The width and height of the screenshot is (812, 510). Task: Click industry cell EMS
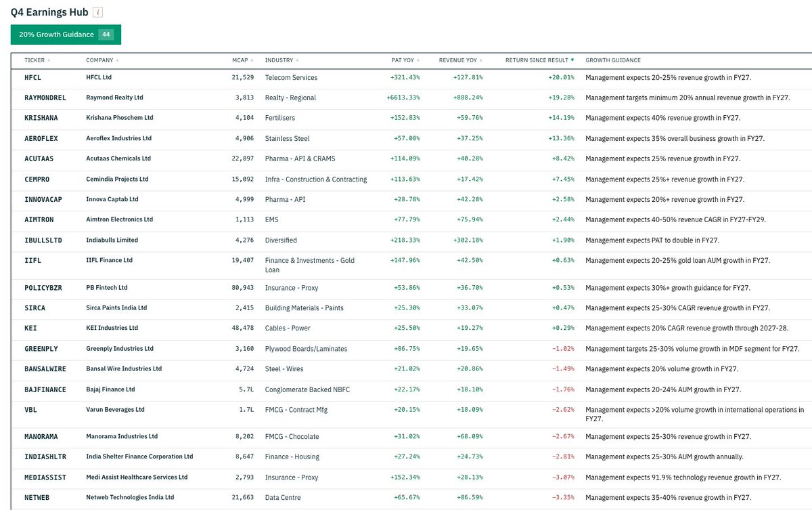(x=271, y=220)
